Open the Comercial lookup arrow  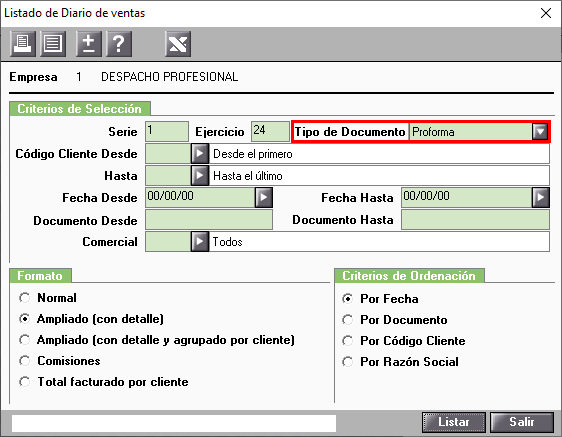200,242
